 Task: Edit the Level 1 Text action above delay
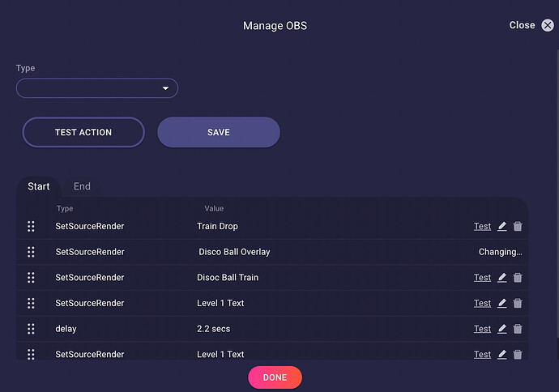point(502,303)
